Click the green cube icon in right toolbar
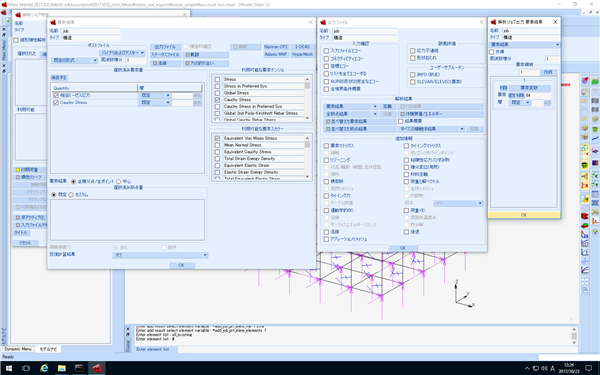 pos(595,129)
